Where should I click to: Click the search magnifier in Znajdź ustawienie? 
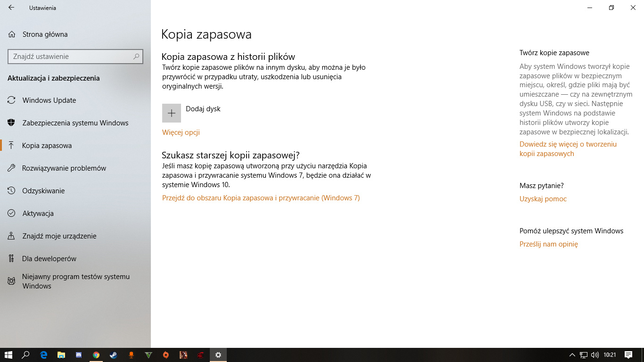click(136, 57)
